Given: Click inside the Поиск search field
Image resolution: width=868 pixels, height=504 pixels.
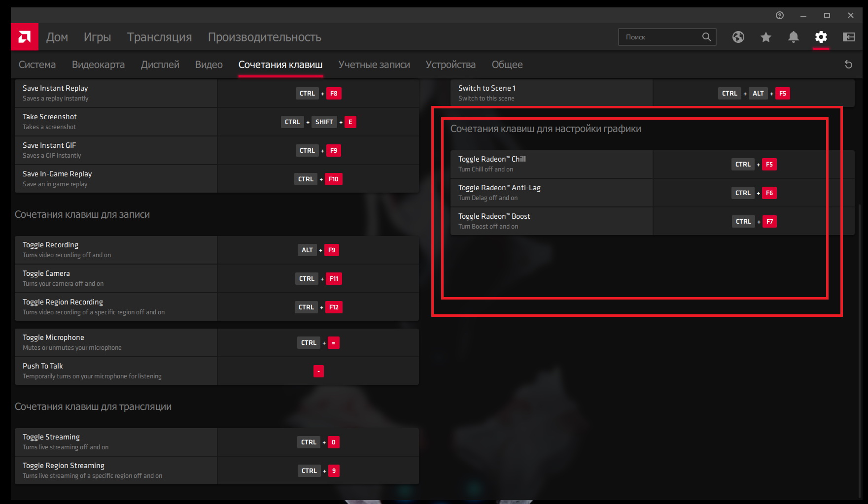Looking at the screenshot, I should click(667, 37).
